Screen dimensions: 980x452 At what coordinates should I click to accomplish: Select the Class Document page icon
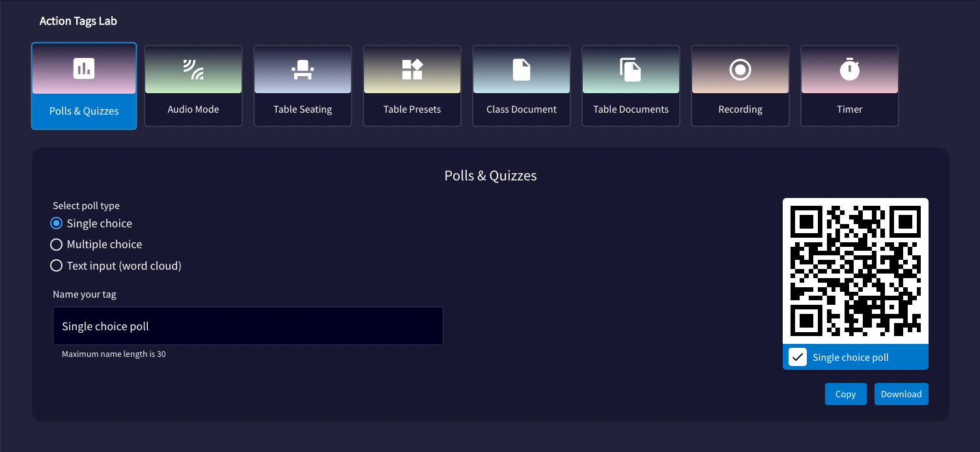point(522,70)
